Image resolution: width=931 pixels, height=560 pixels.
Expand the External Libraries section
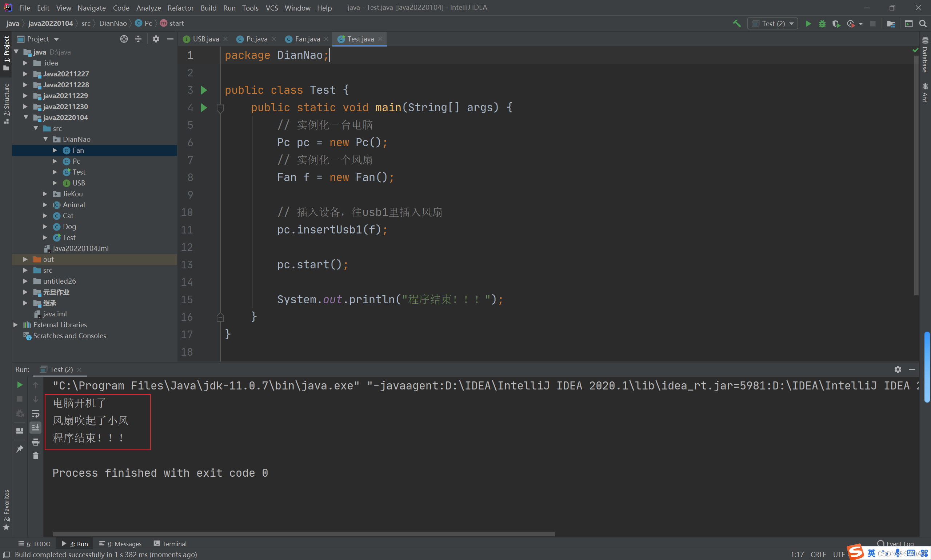tap(15, 324)
